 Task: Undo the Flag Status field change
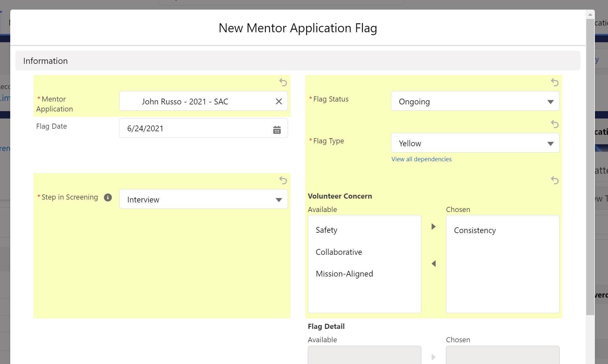click(555, 82)
